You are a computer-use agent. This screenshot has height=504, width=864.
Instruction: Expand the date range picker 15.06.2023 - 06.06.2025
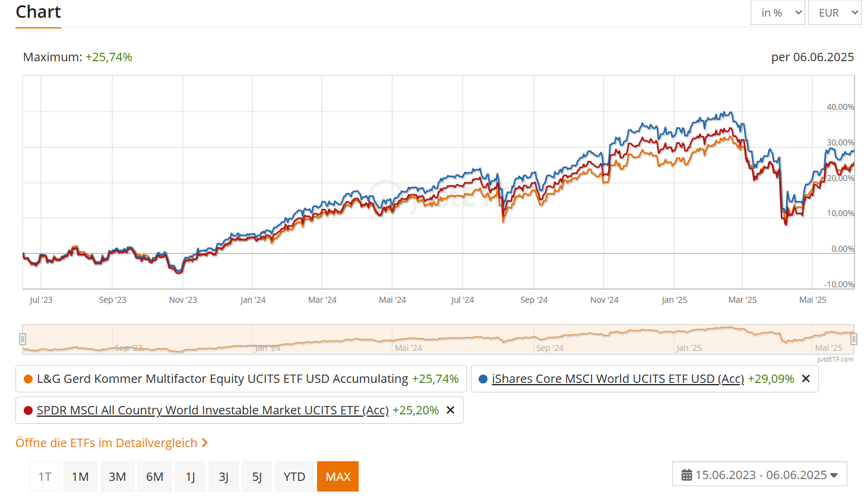(759, 475)
